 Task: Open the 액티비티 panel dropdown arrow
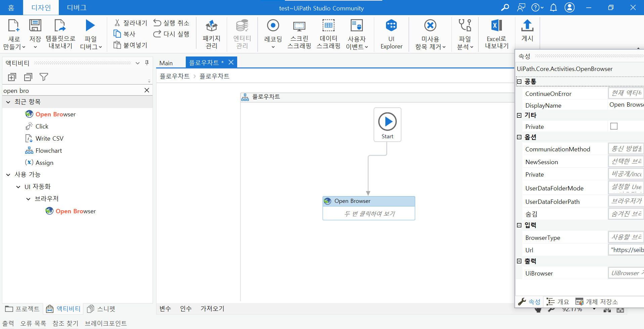[x=137, y=63]
